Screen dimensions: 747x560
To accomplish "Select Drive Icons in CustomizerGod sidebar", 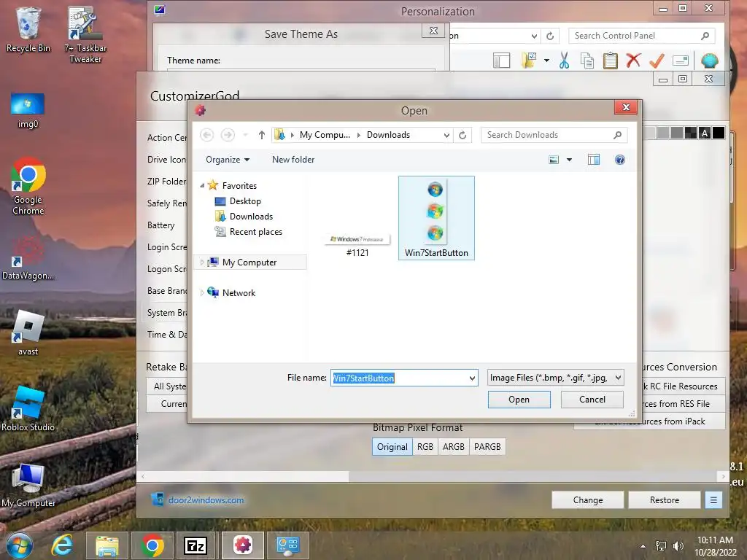I will coord(167,160).
